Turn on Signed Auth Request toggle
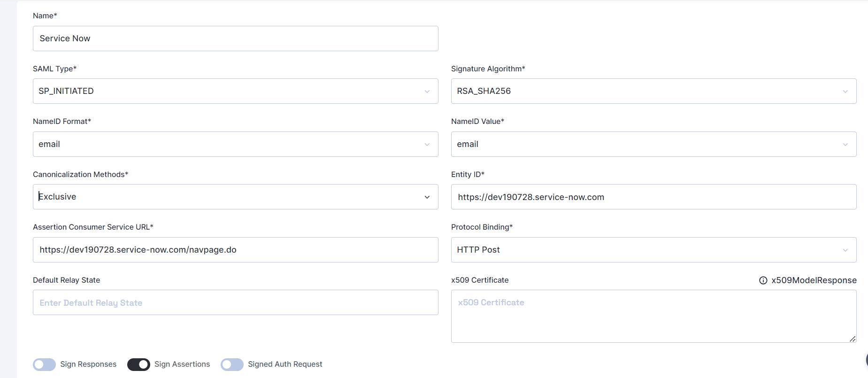868x378 pixels. [x=232, y=364]
